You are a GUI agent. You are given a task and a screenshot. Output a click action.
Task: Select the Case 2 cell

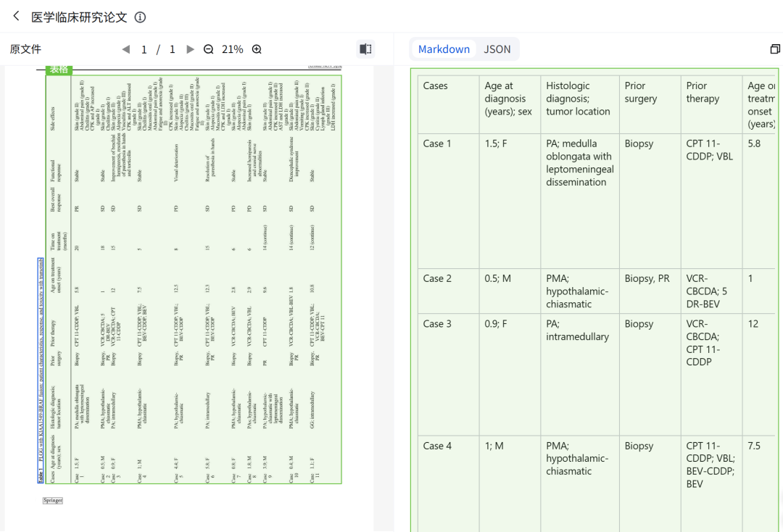click(x=449, y=291)
